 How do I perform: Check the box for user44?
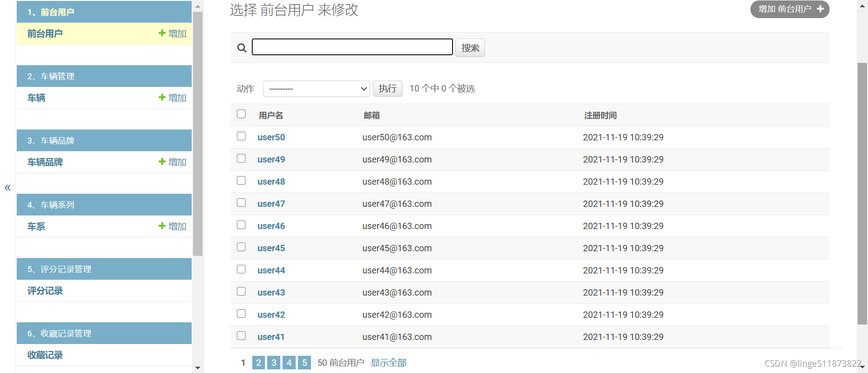[241, 269]
